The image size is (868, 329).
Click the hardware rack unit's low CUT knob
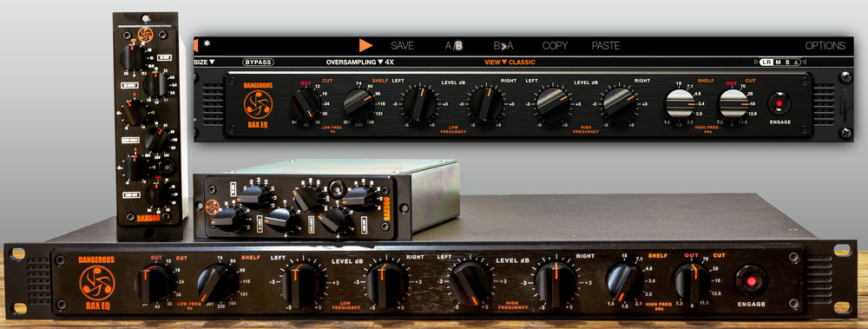(x=155, y=284)
